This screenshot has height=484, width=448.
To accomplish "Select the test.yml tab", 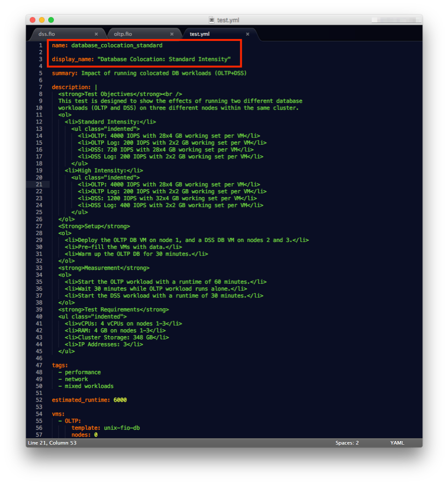I will 199,34.
